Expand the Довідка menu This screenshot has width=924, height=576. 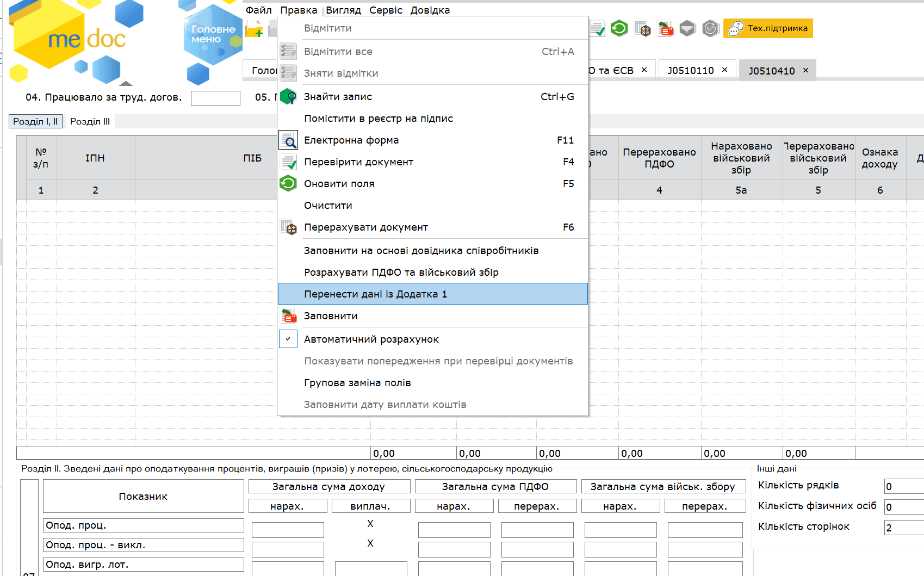coord(430,10)
